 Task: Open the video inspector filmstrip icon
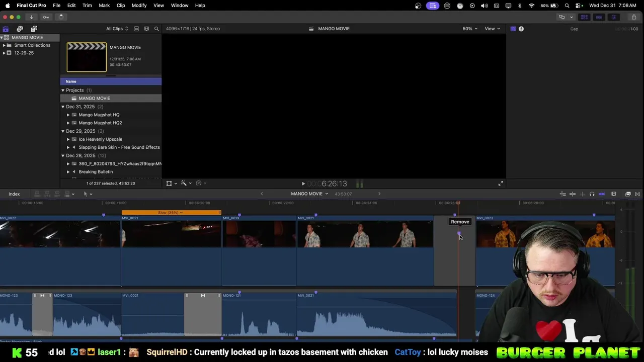click(513, 29)
